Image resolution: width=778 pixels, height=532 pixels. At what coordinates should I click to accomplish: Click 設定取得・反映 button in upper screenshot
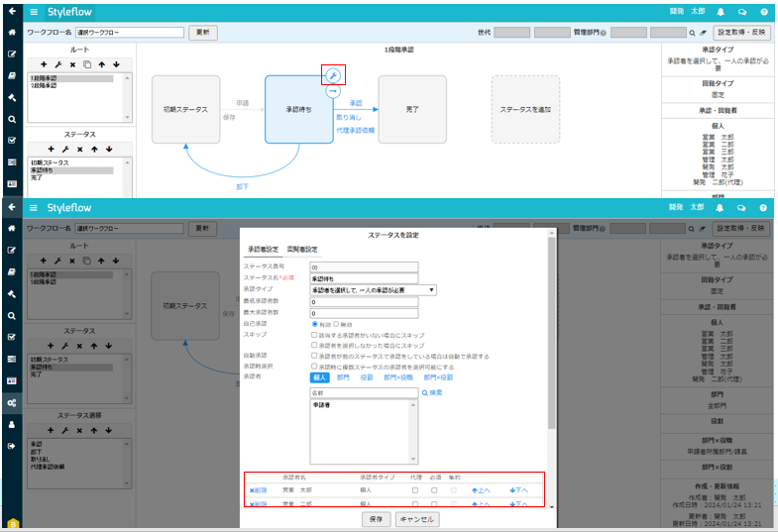click(x=741, y=33)
